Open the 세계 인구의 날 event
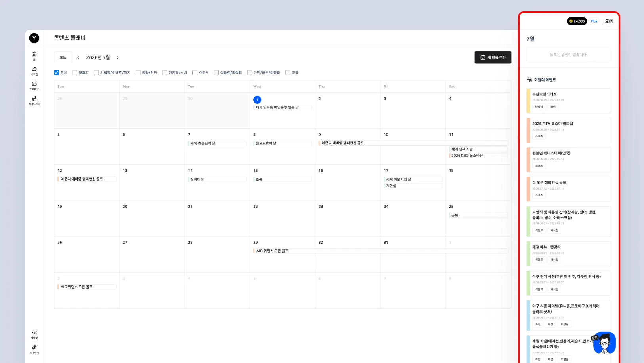Viewport: 644px width, 363px height. 478,149
